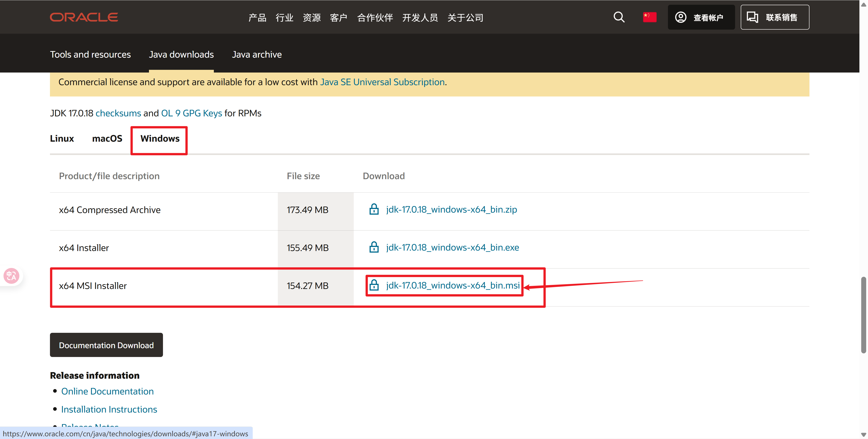The width and height of the screenshot is (868, 439).
Task: Select the macOS platform tab
Action: point(107,139)
